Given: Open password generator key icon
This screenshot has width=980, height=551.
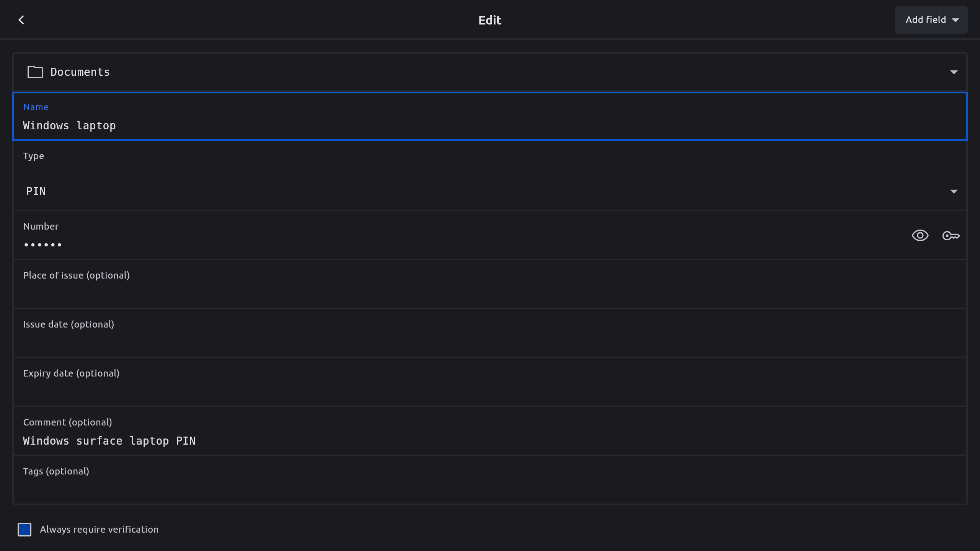Looking at the screenshot, I should (x=951, y=235).
